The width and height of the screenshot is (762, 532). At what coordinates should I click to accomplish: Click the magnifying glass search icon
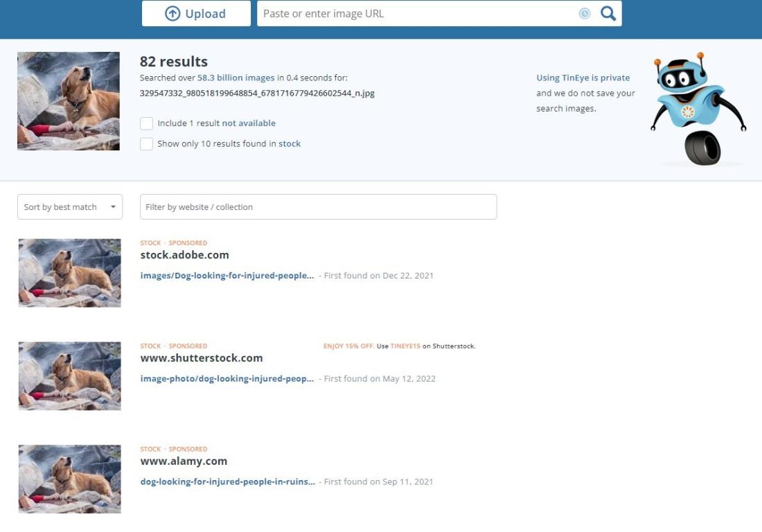click(608, 13)
